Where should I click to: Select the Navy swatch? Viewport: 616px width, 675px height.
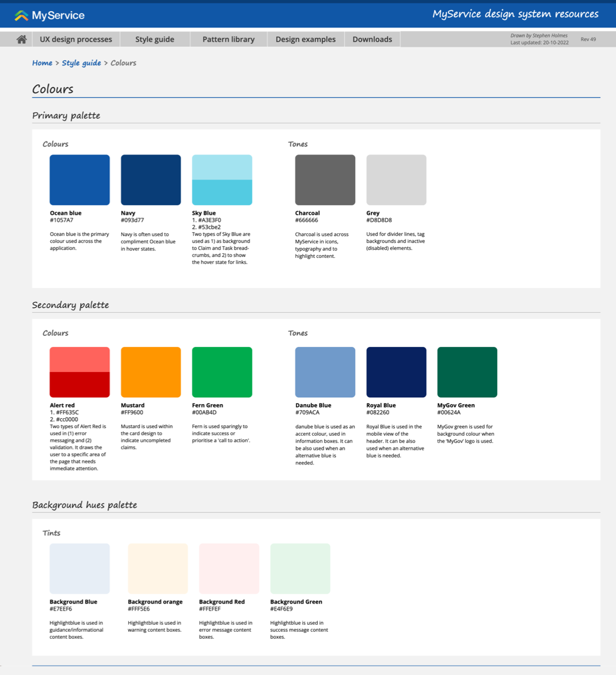click(x=151, y=180)
